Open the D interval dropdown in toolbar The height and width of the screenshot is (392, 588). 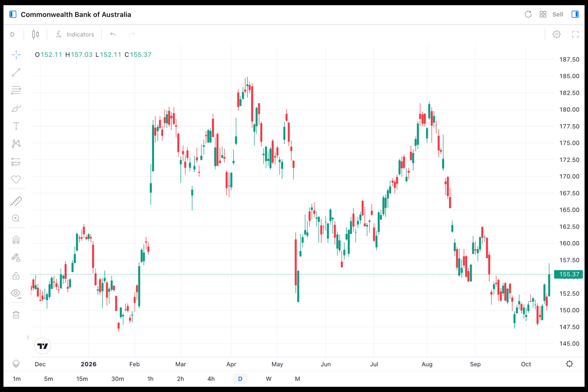tap(12, 34)
